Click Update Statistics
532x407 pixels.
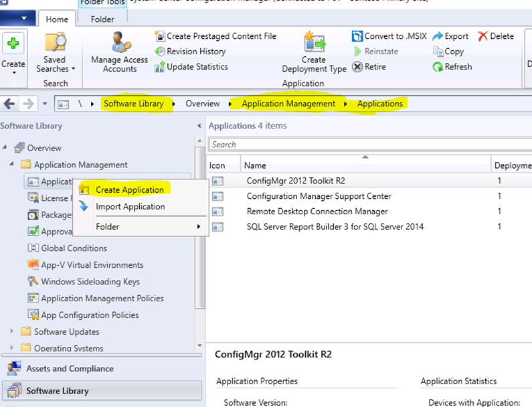click(x=191, y=66)
